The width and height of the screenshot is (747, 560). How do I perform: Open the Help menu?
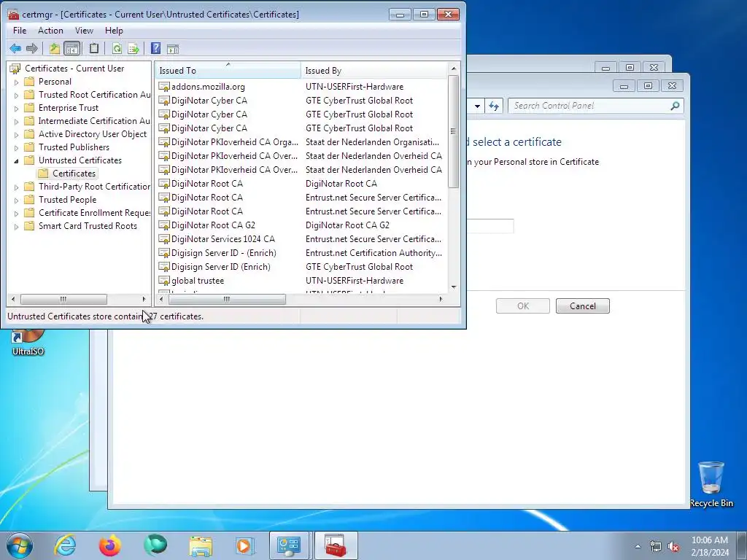[x=114, y=31]
